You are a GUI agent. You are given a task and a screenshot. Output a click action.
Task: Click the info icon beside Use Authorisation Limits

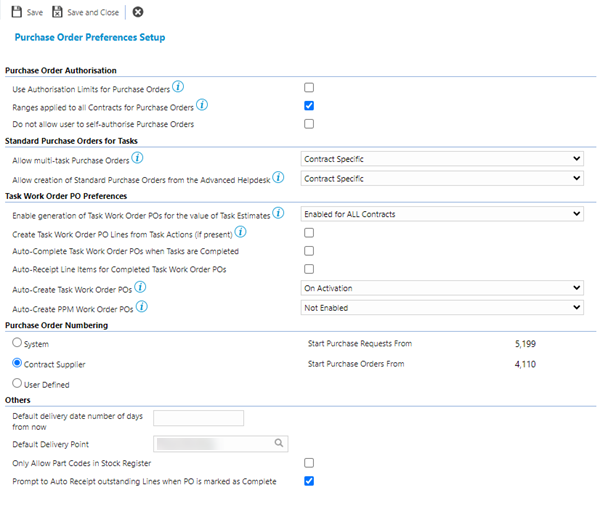pos(179,88)
